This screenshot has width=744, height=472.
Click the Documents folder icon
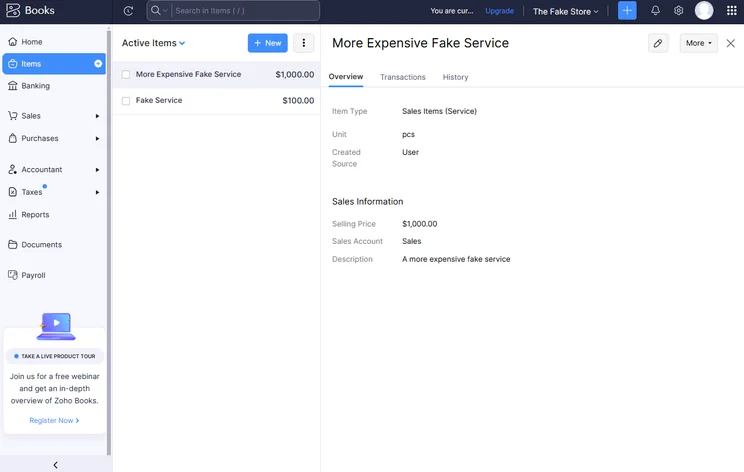(x=13, y=245)
